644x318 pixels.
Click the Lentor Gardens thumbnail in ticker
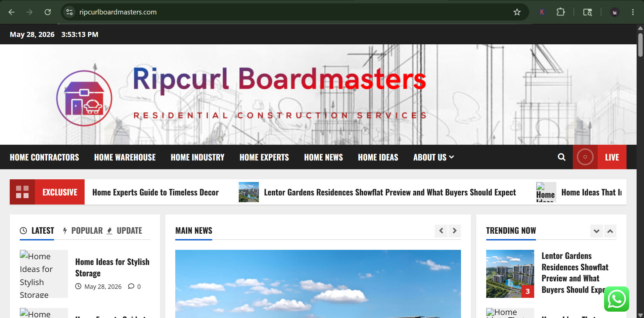point(249,192)
